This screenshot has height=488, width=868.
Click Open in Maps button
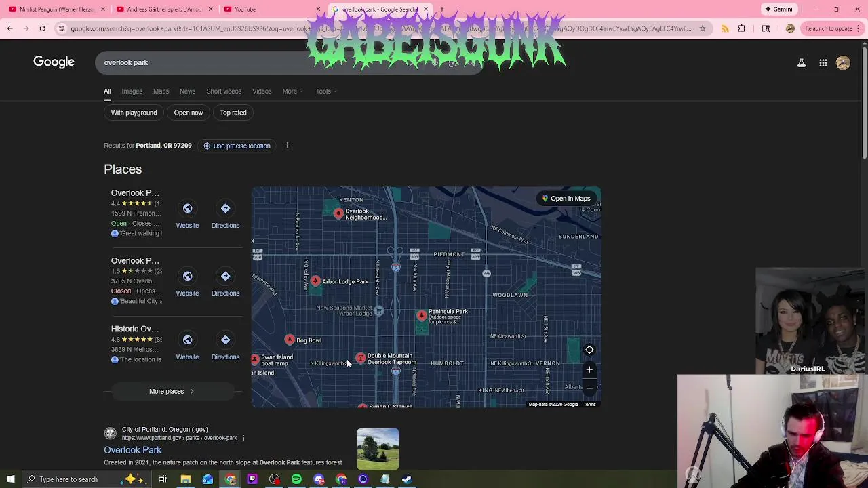click(x=566, y=199)
